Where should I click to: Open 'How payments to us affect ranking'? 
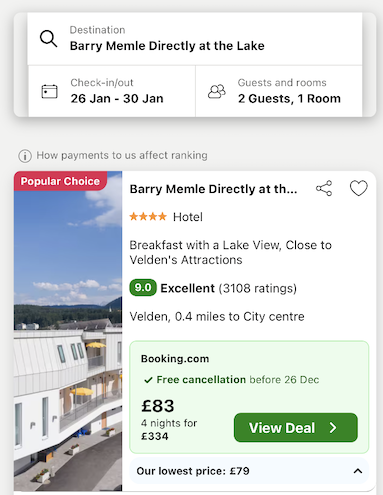tap(122, 155)
